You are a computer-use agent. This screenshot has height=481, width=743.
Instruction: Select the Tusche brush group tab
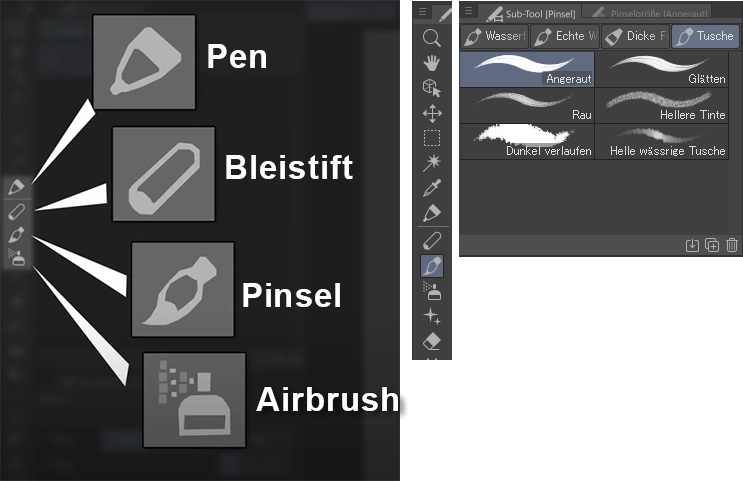(x=705, y=36)
